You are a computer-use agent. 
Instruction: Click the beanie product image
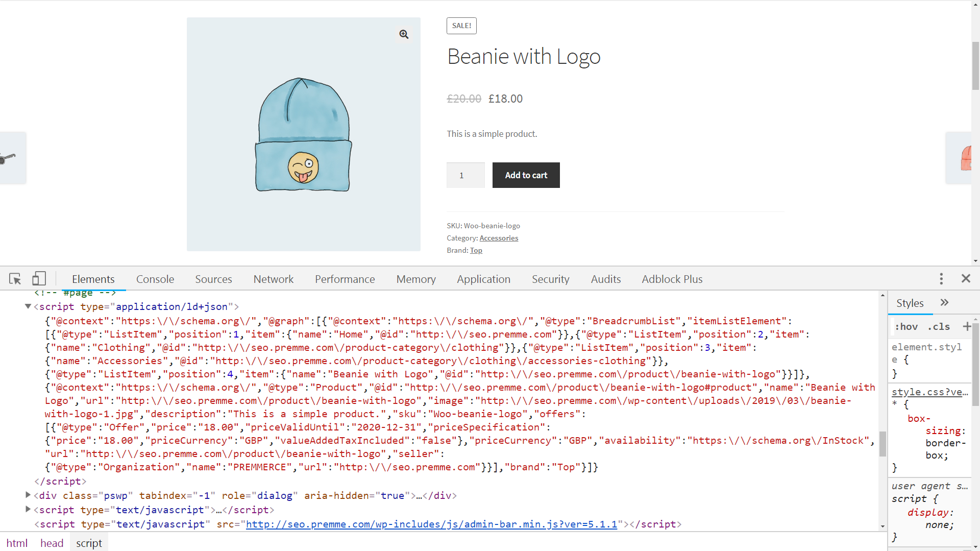coord(303,134)
